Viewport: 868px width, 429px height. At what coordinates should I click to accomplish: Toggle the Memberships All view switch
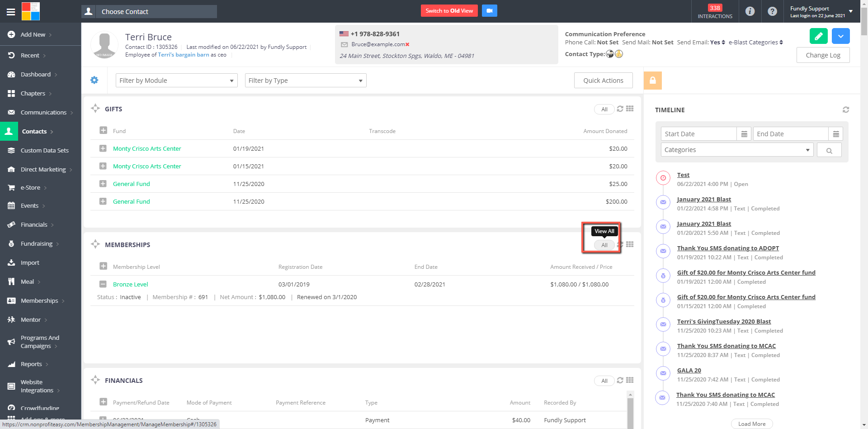point(604,245)
